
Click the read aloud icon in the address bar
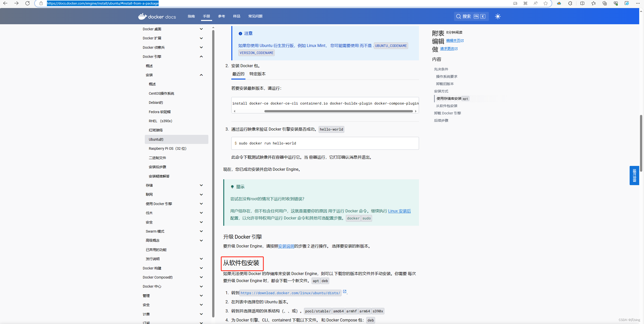pyautogui.click(x=535, y=3)
